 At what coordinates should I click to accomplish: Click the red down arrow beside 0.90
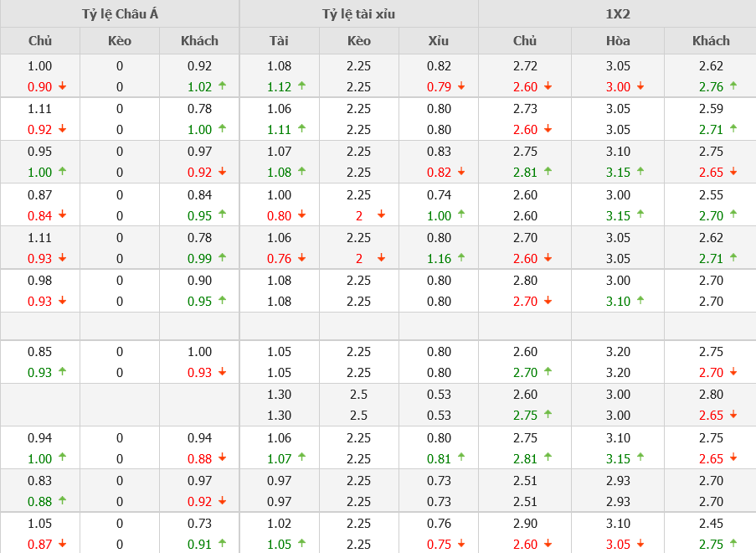pyautogui.click(x=62, y=86)
